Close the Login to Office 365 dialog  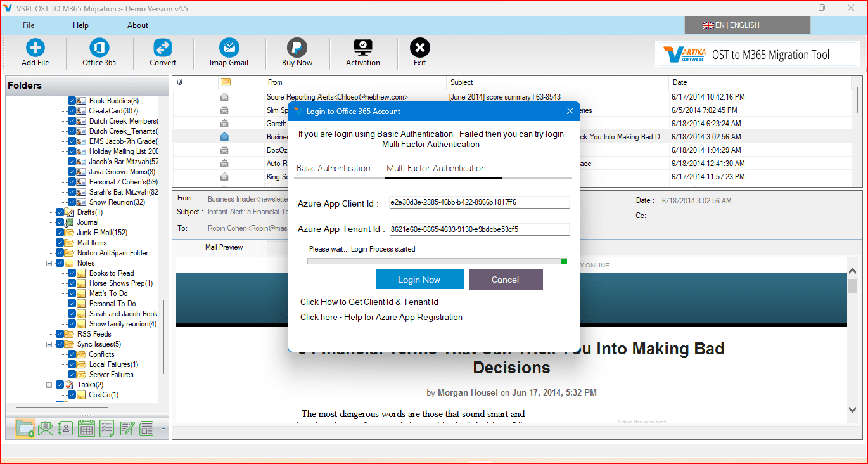(x=570, y=112)
